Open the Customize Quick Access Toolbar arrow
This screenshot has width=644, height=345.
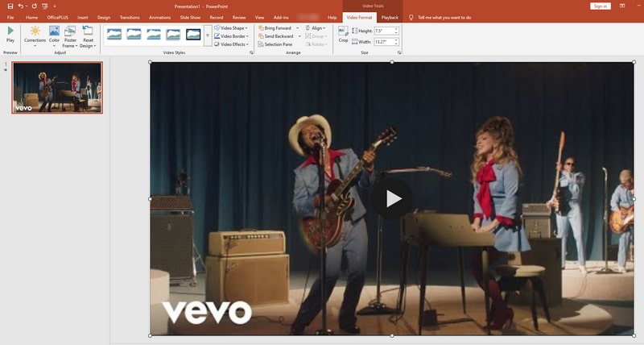(55, 6)
